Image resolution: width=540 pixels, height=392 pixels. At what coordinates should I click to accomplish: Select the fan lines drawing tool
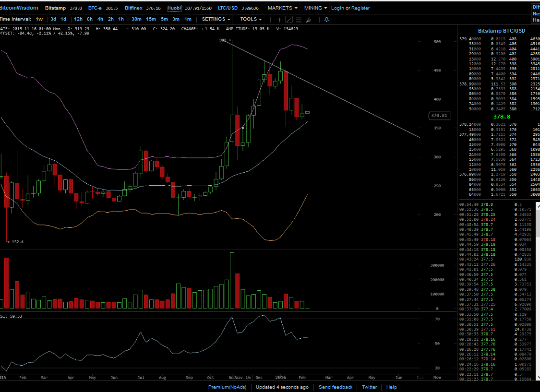(x=309, y=20)
